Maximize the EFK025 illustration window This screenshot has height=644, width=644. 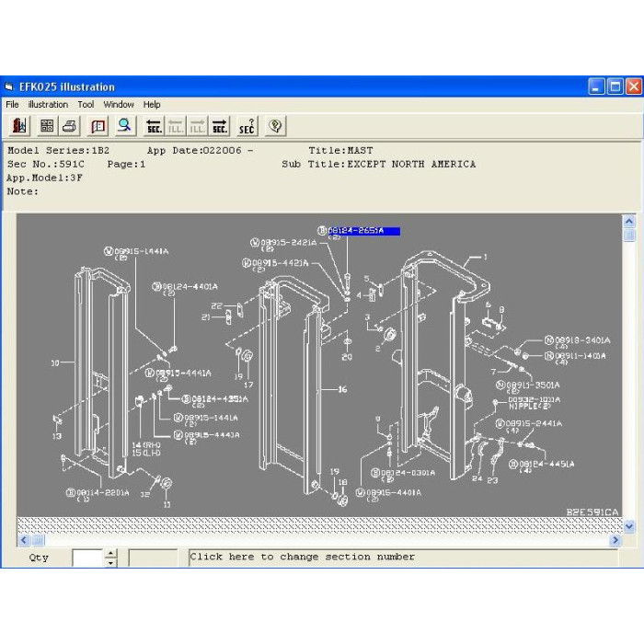615,86
